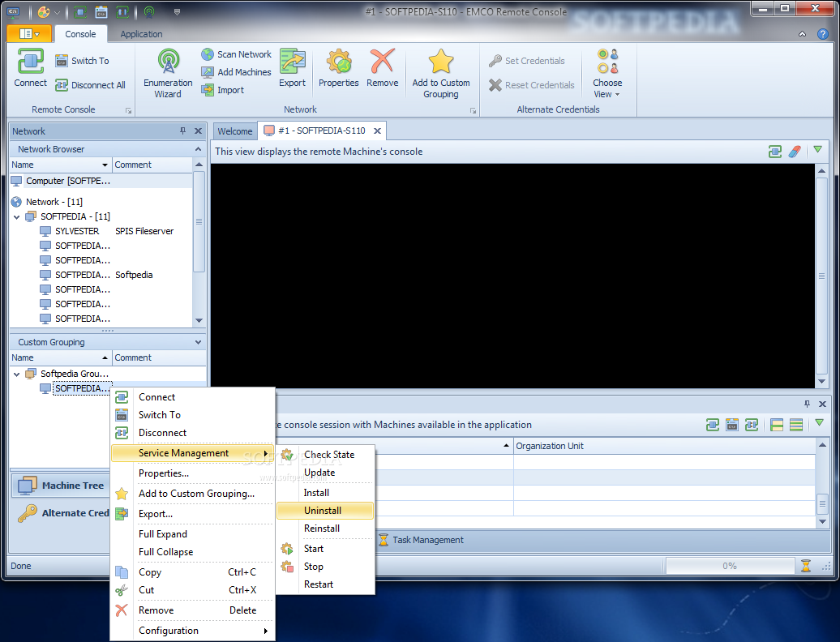Select the SYLVESTER machine

click(x=76, y=231)
